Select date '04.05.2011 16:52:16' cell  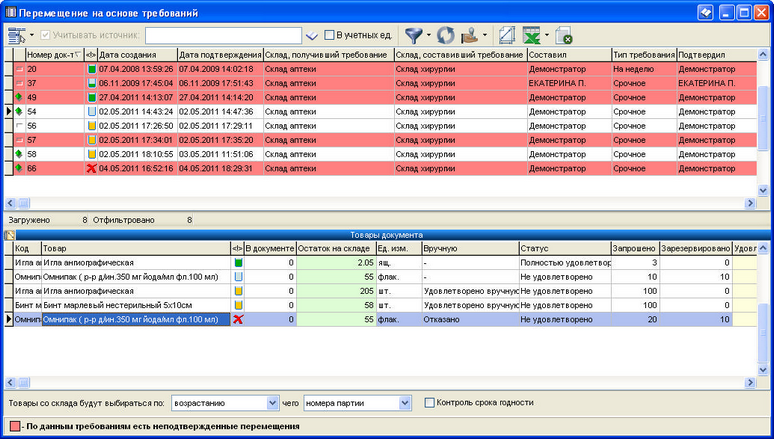[x=137, y=168]
